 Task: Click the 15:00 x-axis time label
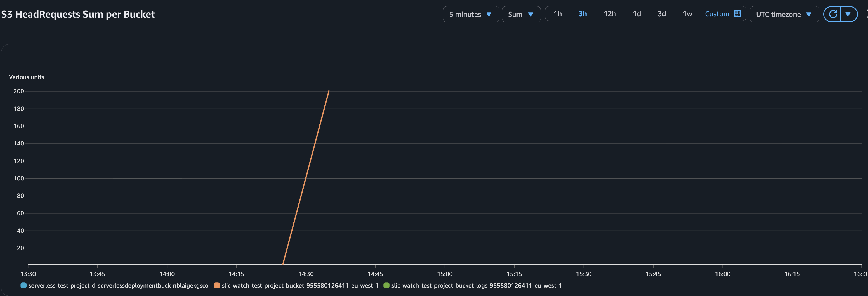click(x=445, y=274)
